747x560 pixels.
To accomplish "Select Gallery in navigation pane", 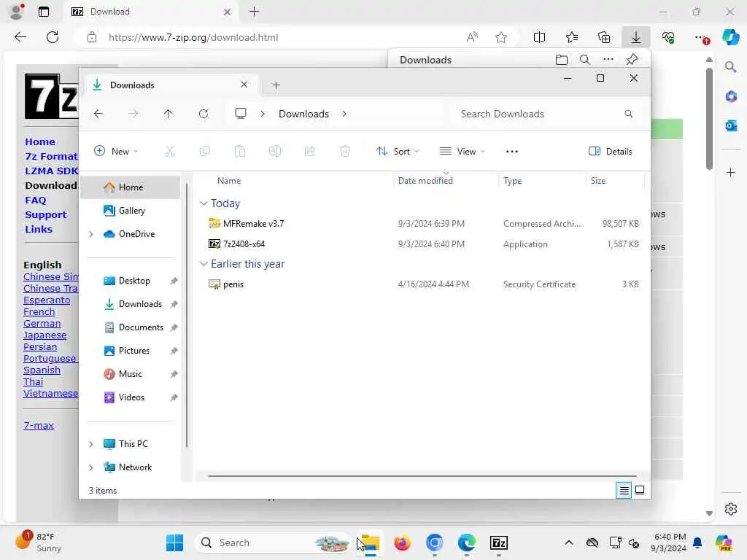I will click(131, 211).
